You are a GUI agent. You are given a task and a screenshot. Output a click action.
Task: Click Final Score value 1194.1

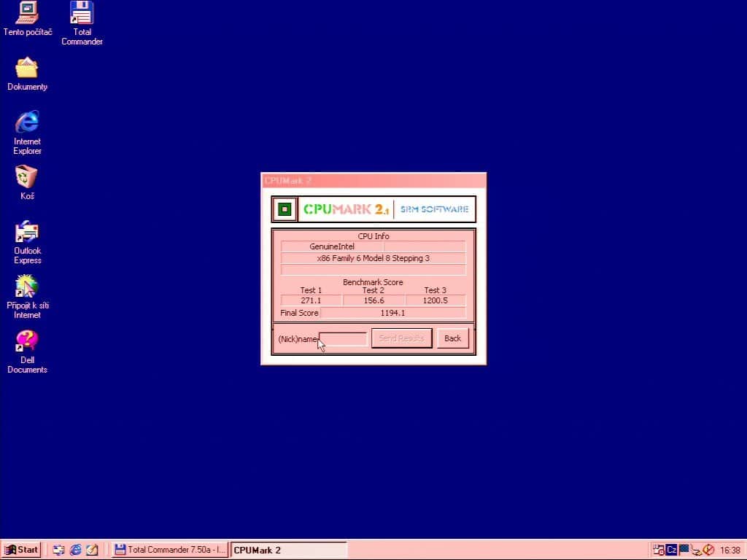[x=393, y=313]
